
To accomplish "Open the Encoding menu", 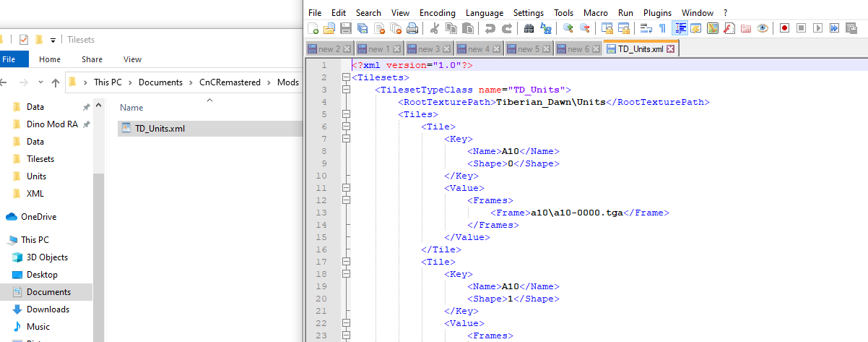I will point(438,13).
